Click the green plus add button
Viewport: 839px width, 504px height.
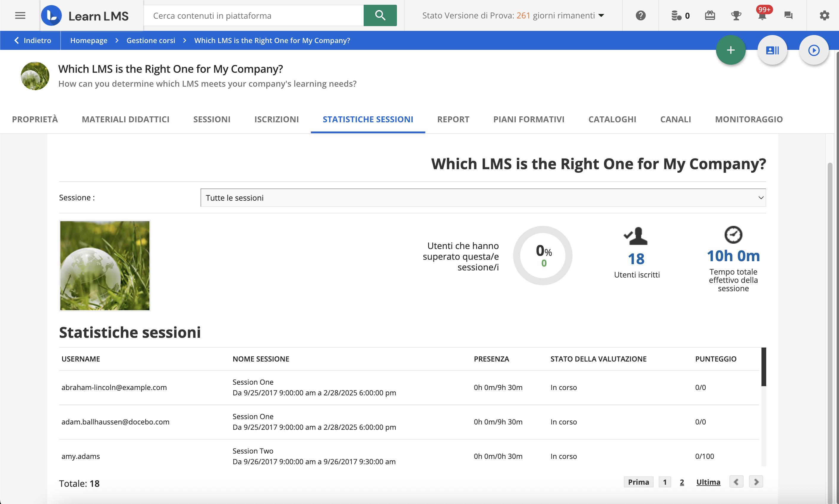pos(731,50)
